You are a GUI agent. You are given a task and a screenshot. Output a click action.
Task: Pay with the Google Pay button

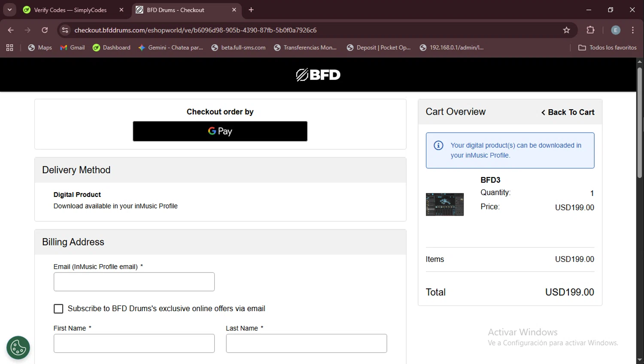click(x=220, y=131)
